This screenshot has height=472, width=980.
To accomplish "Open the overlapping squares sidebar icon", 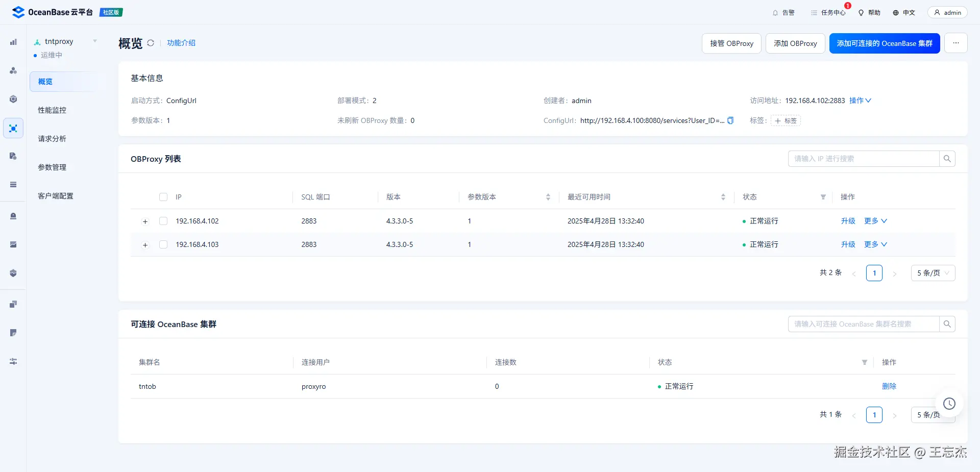I will [x=13, y=305].
